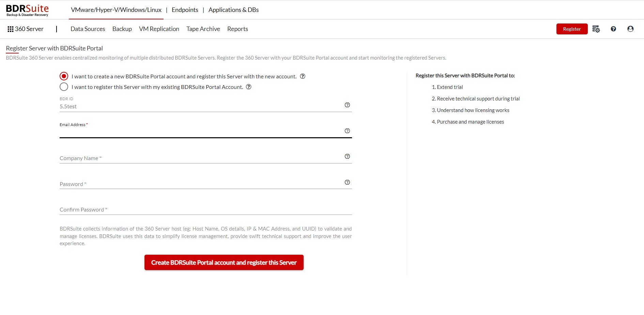Screen dimensions: 644x315
Task: Open the Reports menu
Action: click(237, 29)
